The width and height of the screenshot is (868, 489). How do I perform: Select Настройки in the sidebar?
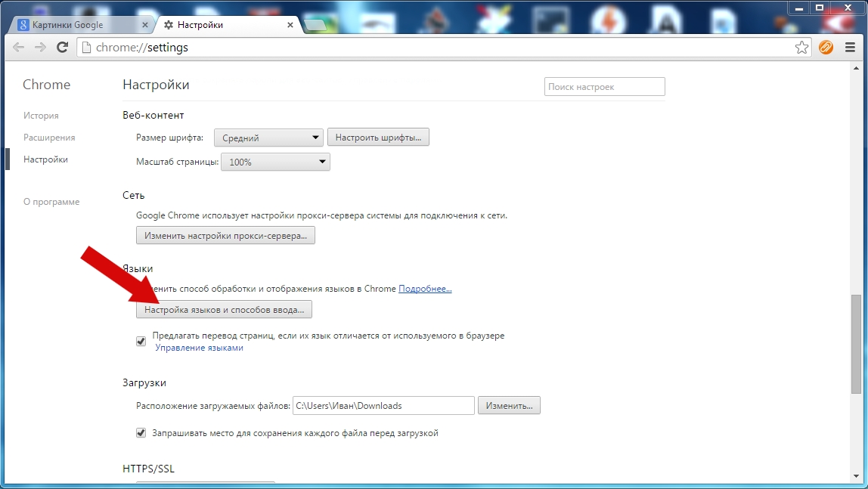click(45, 159)
